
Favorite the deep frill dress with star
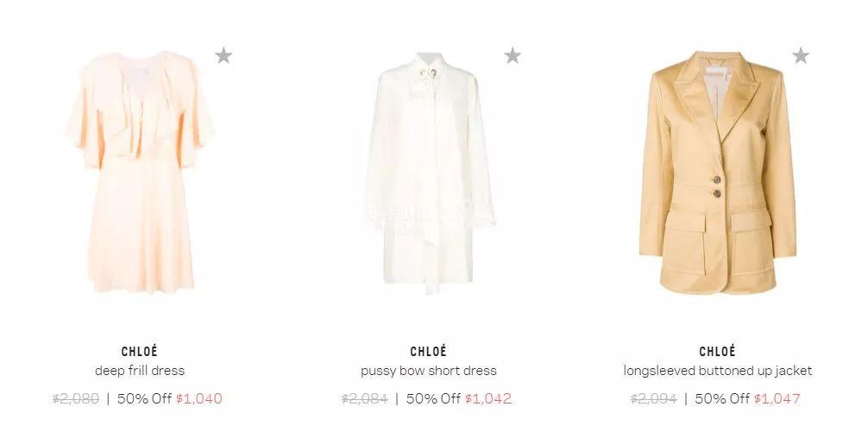(223, 55)
